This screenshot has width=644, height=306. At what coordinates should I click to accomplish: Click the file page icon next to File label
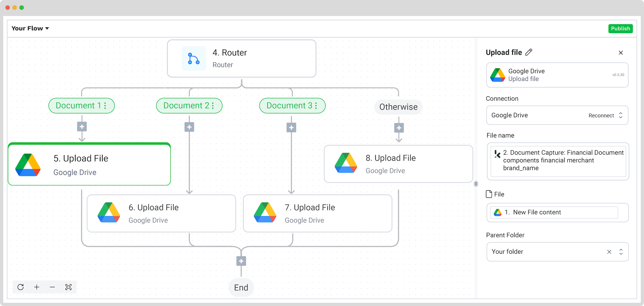pyautogui.click(x=489, y=194)
